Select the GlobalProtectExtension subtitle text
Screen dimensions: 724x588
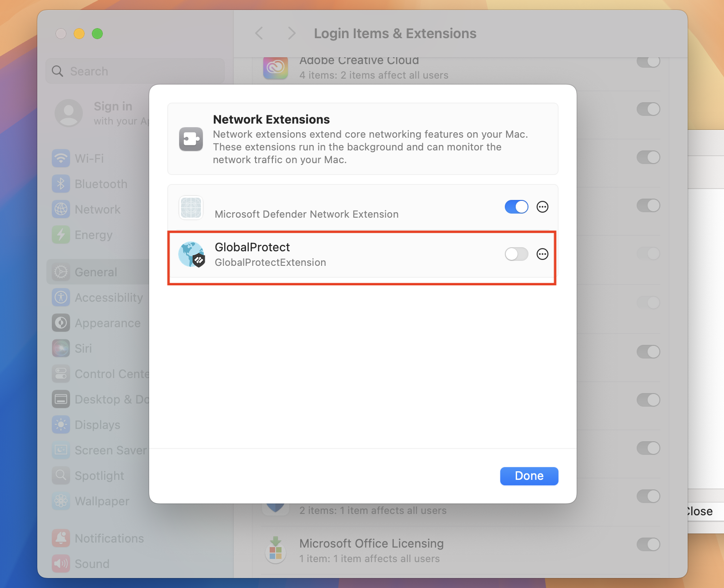point(270,263)
